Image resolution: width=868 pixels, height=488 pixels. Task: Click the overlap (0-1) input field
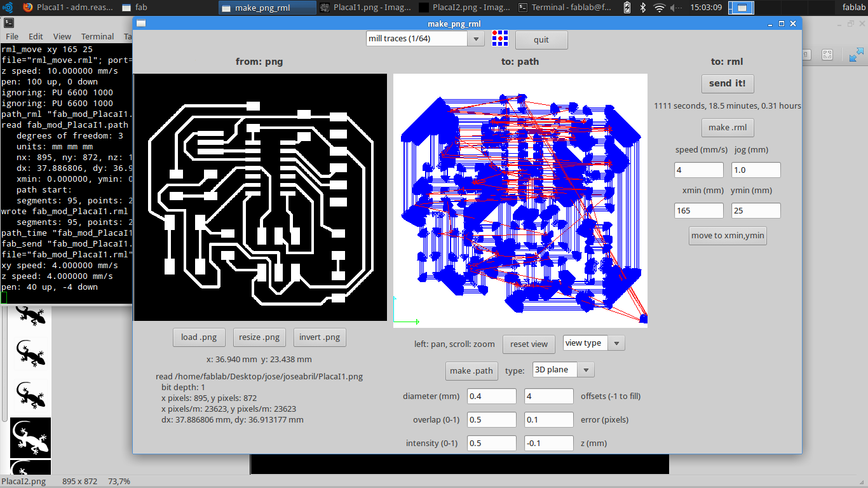point(492,419)
